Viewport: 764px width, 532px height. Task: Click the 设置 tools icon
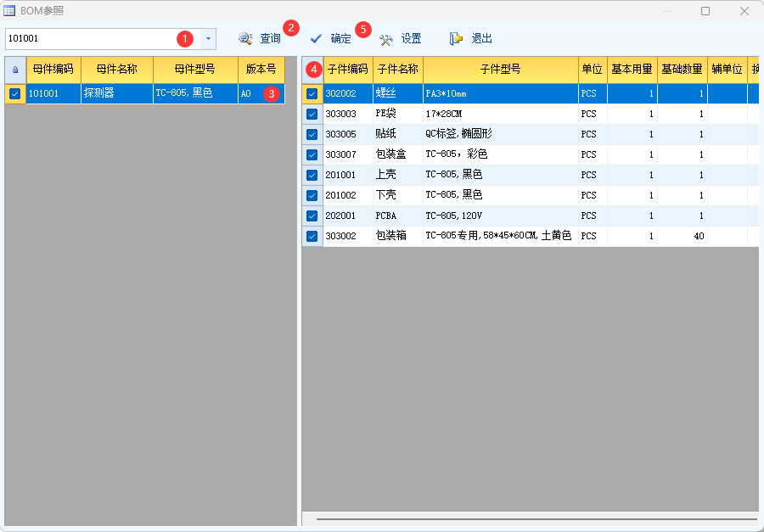[x=386, y=39]
